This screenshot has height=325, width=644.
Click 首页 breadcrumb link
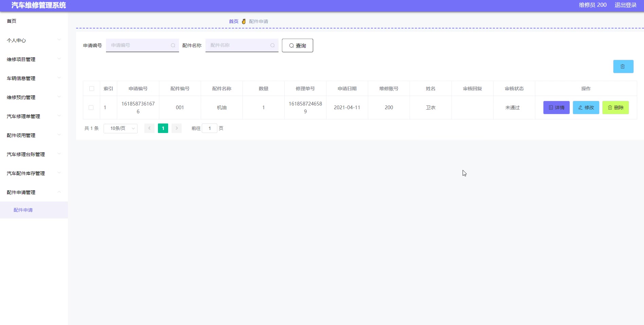234,21
